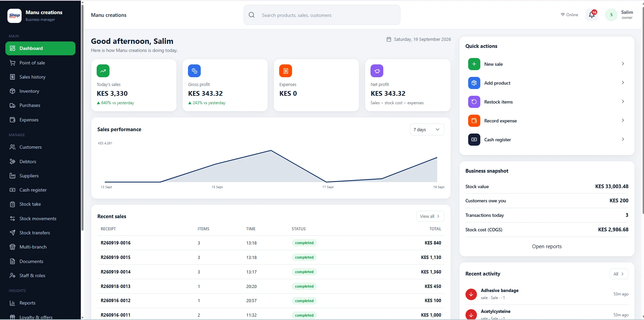Open Stock transfers in the sidebar
This screenshot has width=644, height=320.
[x=40, y=233]
